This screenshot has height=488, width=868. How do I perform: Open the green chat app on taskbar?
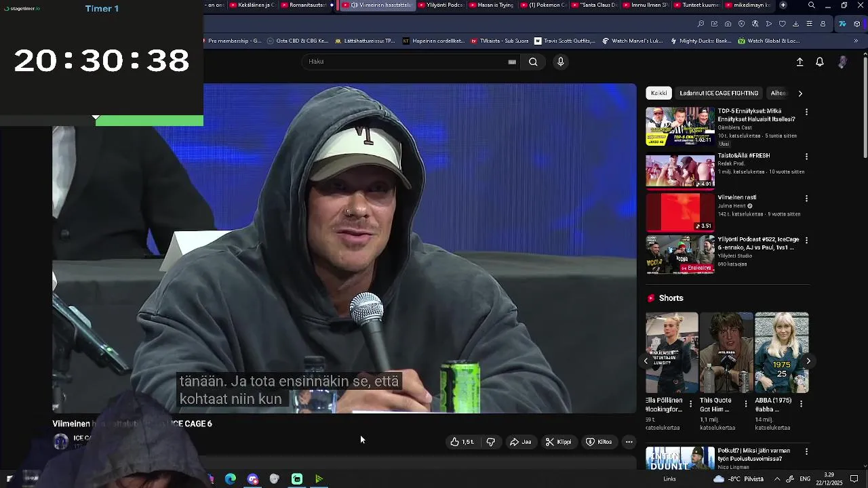click(x=297, y=479)
